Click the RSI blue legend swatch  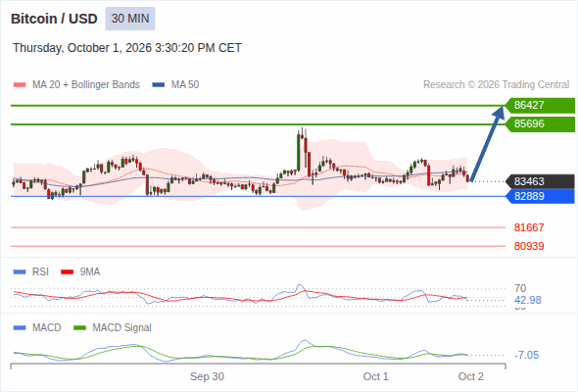(x=20, y=272)
